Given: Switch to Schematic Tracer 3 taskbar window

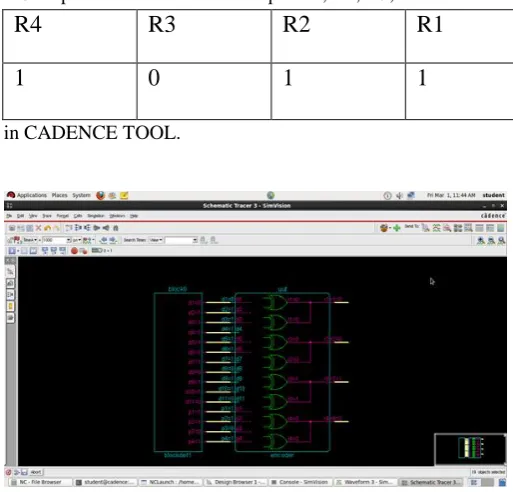Looking at the screenshot, I should [x=431, y=482].
